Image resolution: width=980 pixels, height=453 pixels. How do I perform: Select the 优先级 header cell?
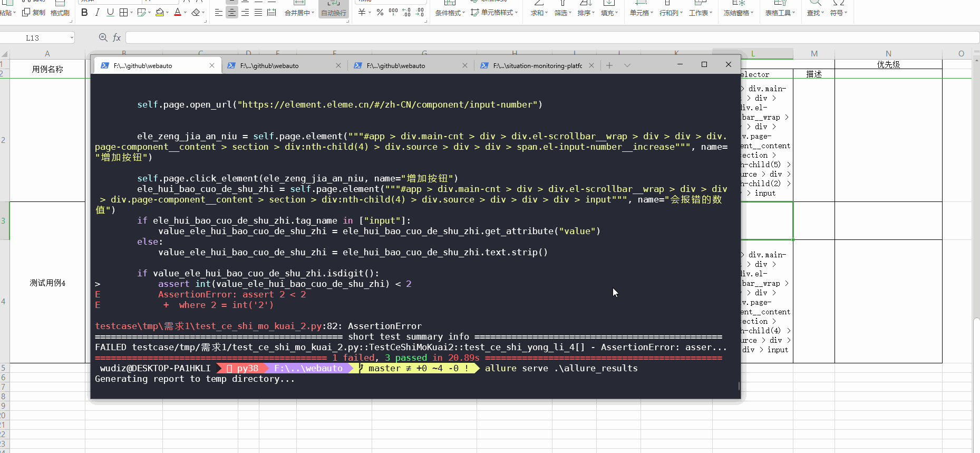click(888, 64)
